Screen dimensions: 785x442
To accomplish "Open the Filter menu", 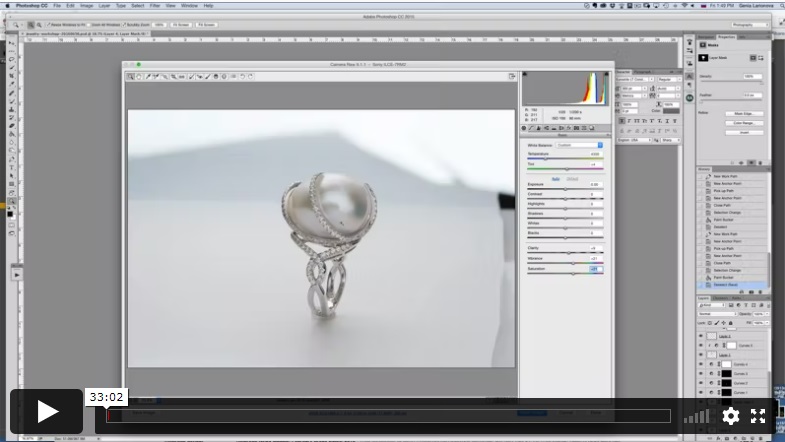I will 155,6.
